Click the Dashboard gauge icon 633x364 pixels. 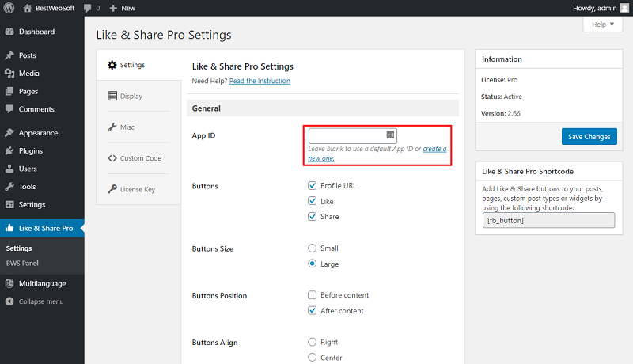pyautogui.click(x=9, y=32)
